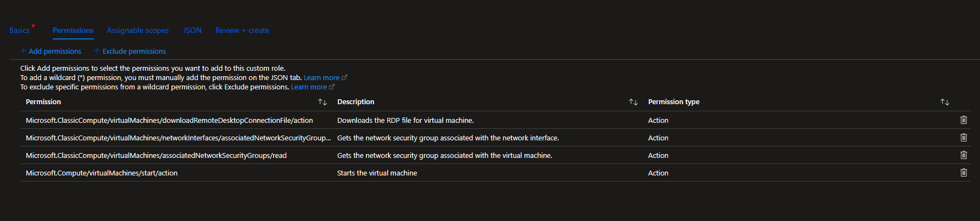Delete the virtualMachines/start/action permission

click(964, 173)
